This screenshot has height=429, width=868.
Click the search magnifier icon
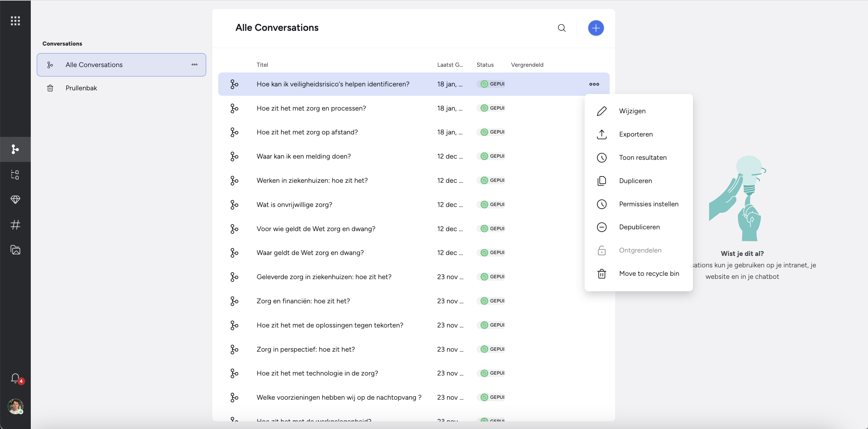point(561,28)
